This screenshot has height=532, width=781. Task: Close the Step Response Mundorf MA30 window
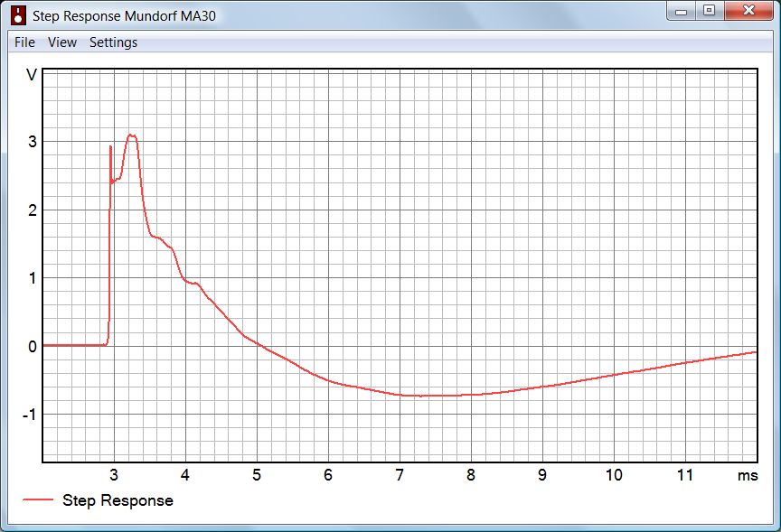[x=748, y=11]
